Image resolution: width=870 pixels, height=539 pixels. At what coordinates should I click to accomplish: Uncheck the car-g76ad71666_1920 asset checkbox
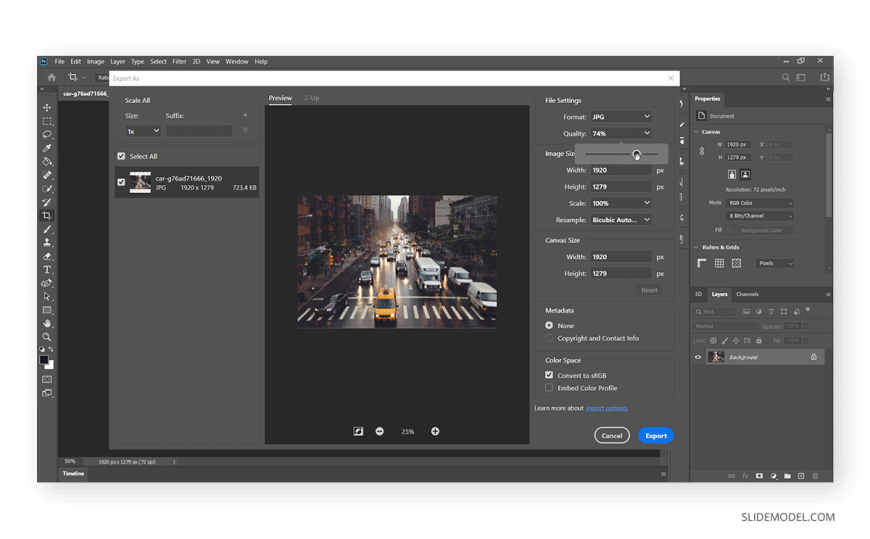121,182
